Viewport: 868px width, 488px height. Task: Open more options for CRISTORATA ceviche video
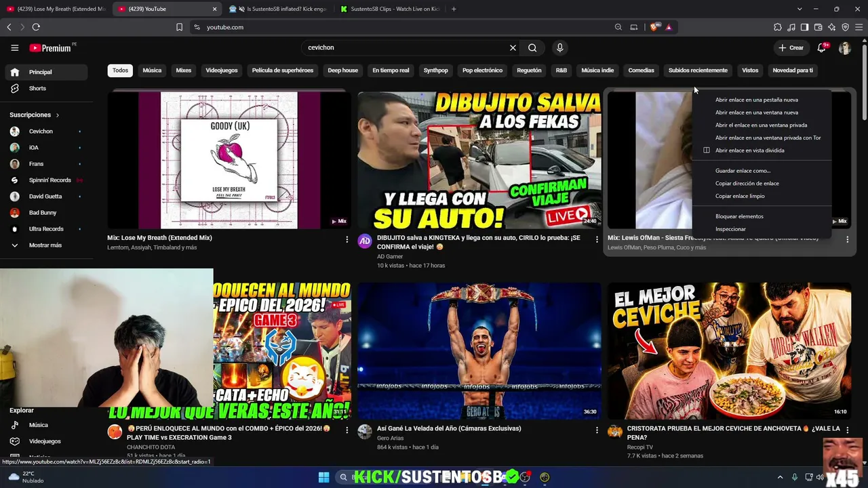point(847,430)
